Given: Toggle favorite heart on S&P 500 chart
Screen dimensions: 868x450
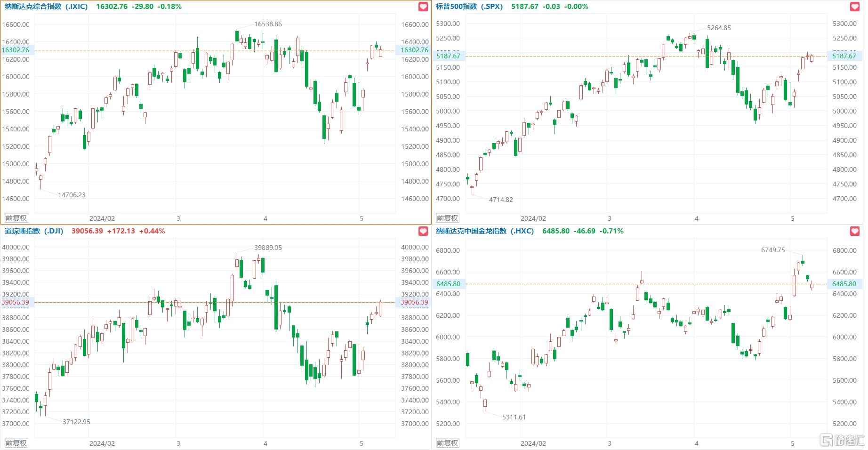Looking at the screenshot, I should click(x=855, y=7).
